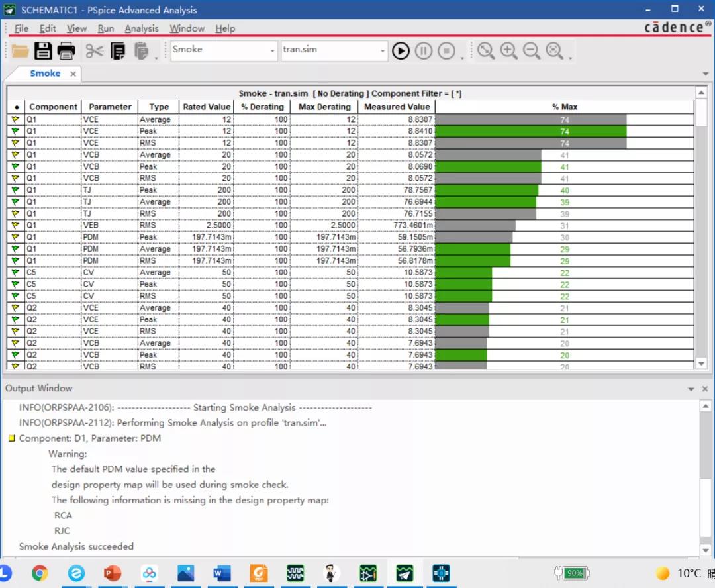Sort by the Measured Value column header
Image resolution: width=715 pixels, height=588 pixels.
pos(397,107)
